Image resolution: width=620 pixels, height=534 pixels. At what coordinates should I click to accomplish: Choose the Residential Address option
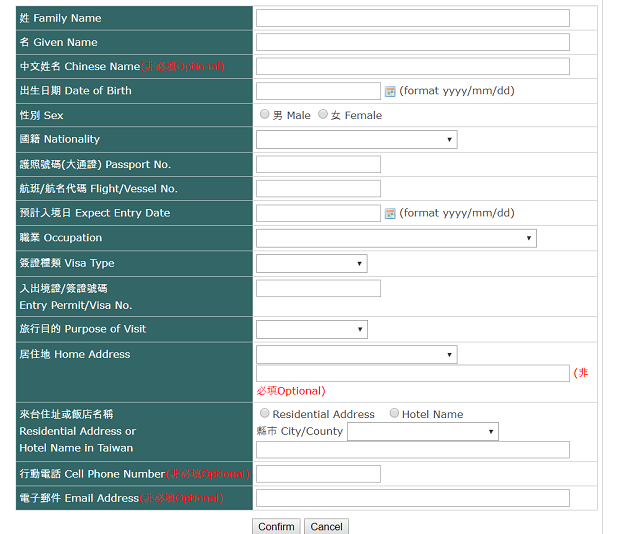[x=265, y=413]
